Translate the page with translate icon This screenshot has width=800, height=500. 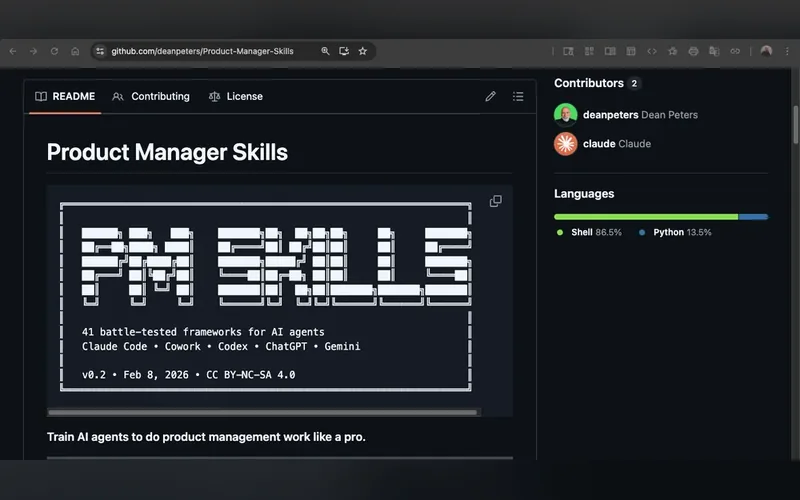pos(714,51)
